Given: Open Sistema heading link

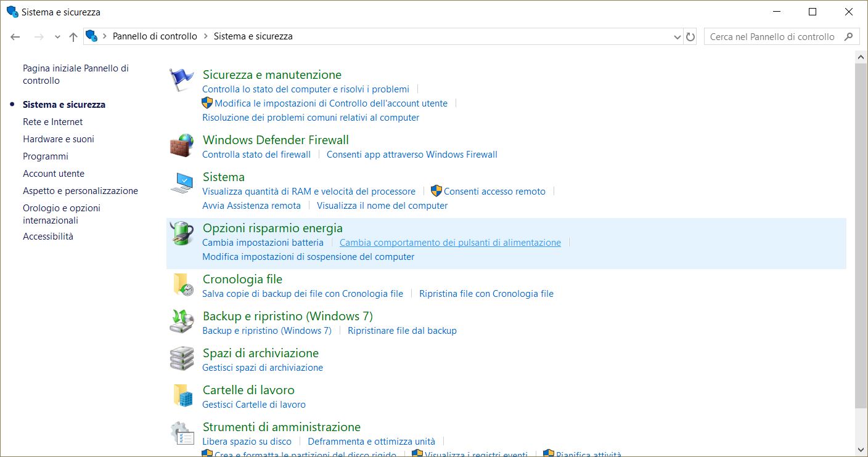Looking at the screenshot, I should 224,177.
